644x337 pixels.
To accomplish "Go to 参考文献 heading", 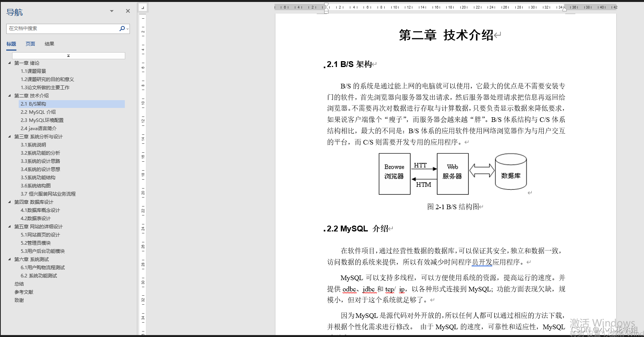I will tap(24, 292).
